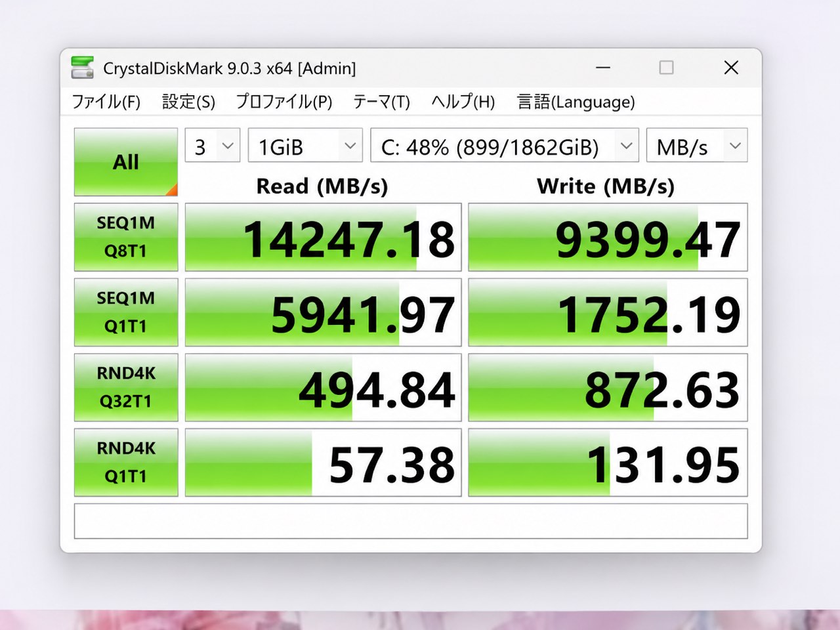
Task: Open the ヘルプ(H) menu
Action: (x=463, y=102)
